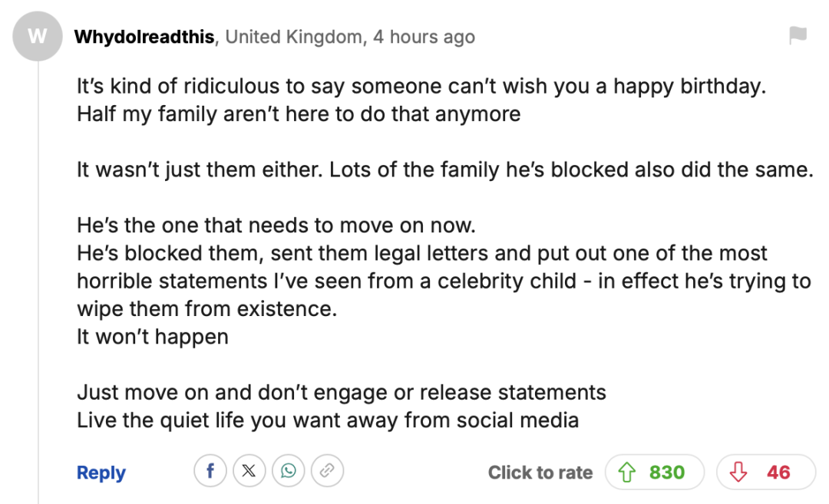Flag this comment as inappropriate
Screen dimensions: 829x504
pos(798,35)
